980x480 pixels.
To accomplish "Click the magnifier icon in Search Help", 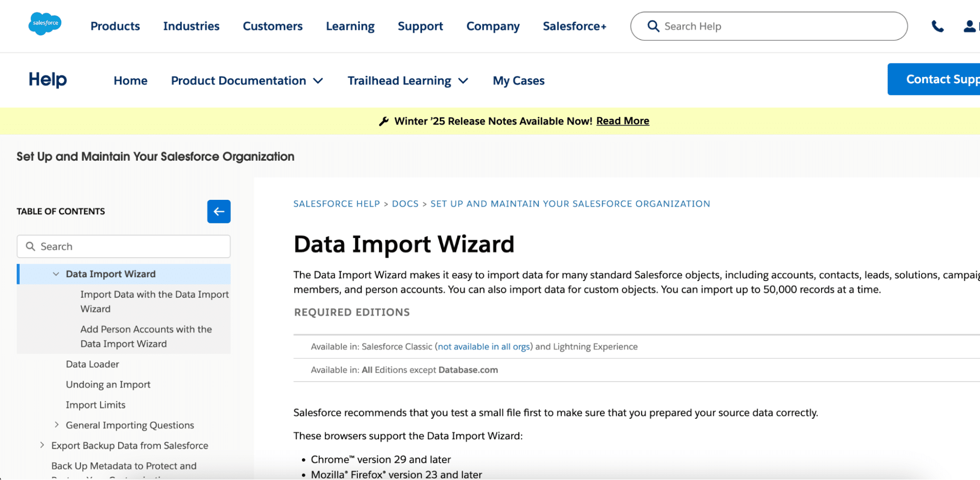I will (x=653, y=26).
